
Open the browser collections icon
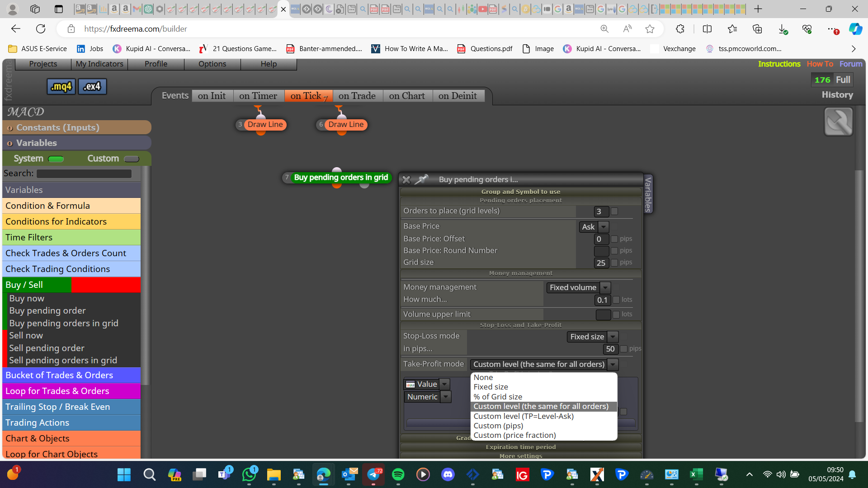pos(757,29)
